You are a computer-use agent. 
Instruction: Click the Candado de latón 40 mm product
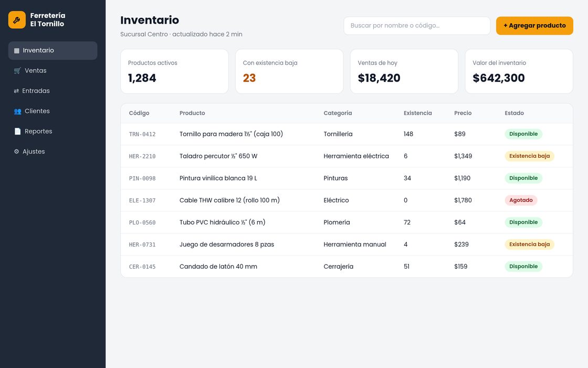click(x=218, y=267)
